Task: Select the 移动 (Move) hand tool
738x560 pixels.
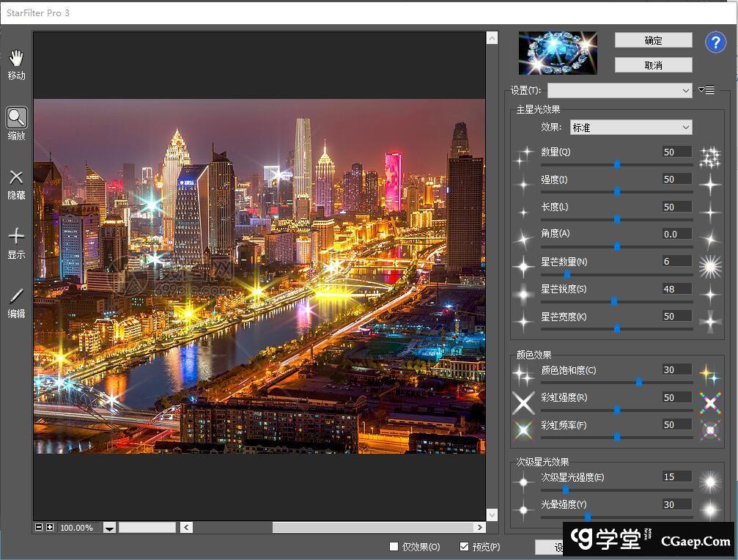Action: [16, 59]
